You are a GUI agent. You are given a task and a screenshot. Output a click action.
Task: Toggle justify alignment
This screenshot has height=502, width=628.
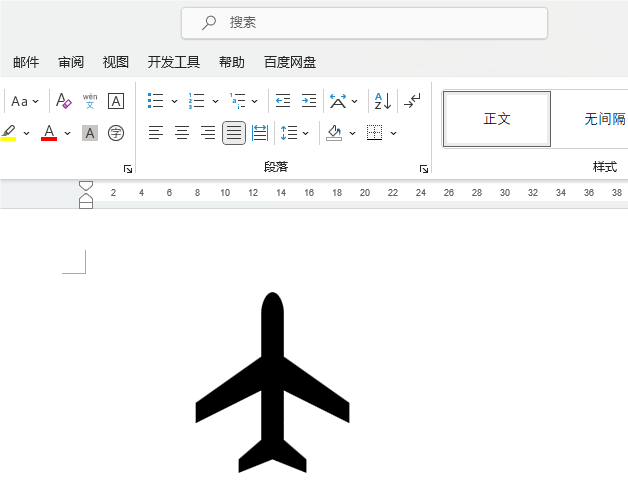coord(234,133)
